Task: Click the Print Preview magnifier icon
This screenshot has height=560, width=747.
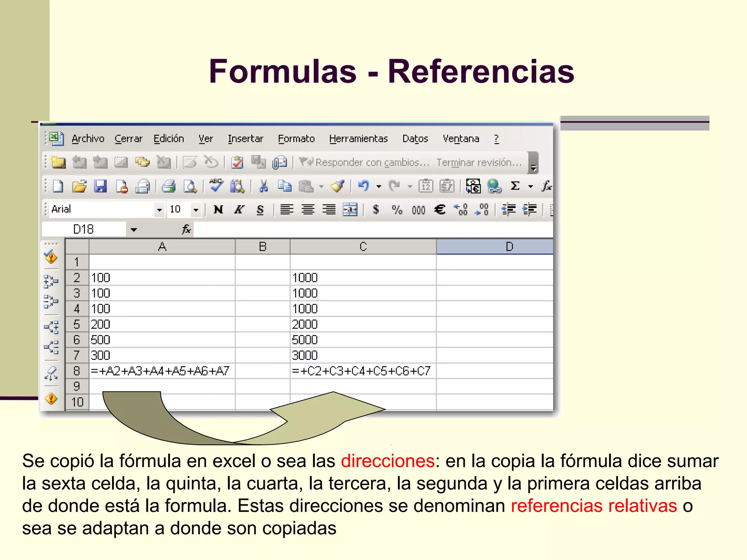Action: click(x=190, y=186)
